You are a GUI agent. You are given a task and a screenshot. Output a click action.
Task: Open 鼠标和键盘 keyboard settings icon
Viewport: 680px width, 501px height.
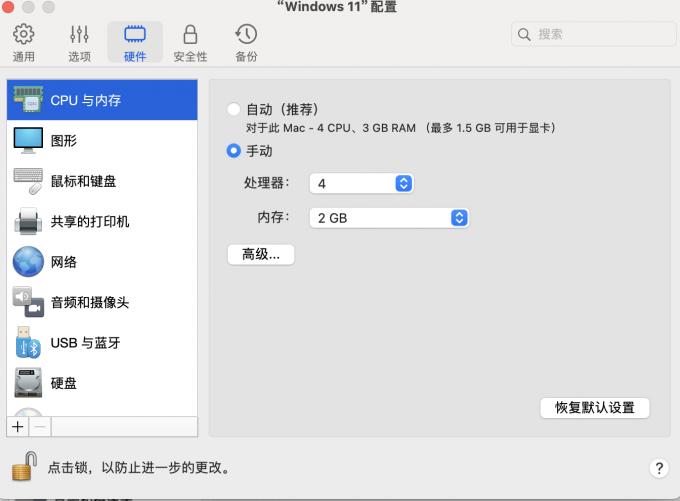pos(28,181)
